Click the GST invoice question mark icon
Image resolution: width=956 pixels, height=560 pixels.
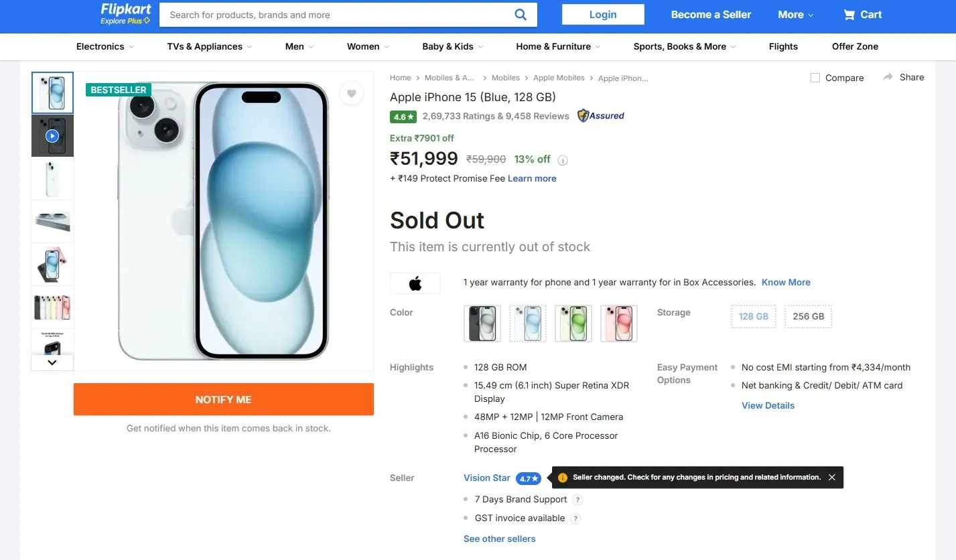click(575, 518)
